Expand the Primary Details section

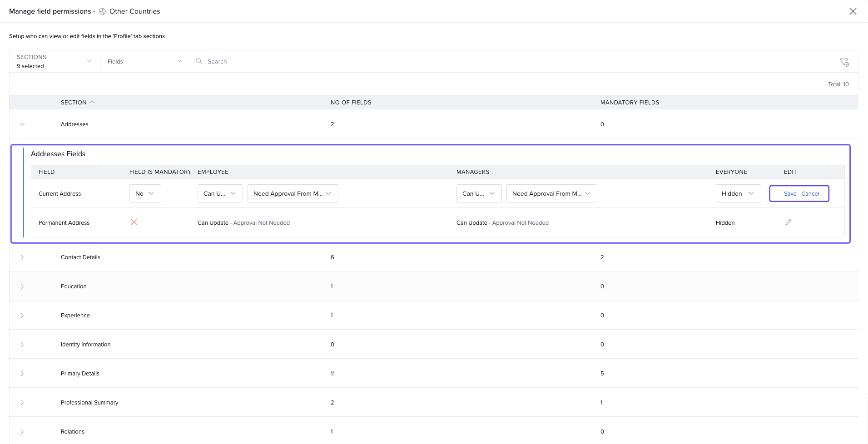pos(22,374)
